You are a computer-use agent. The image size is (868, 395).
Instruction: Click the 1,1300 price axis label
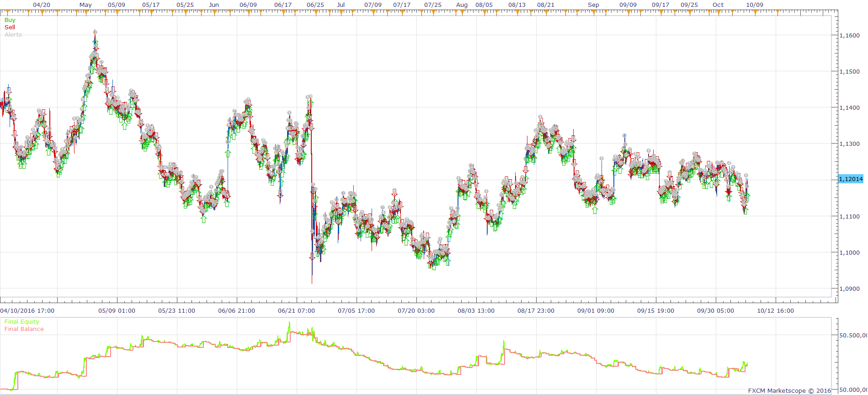pos(850,144)
